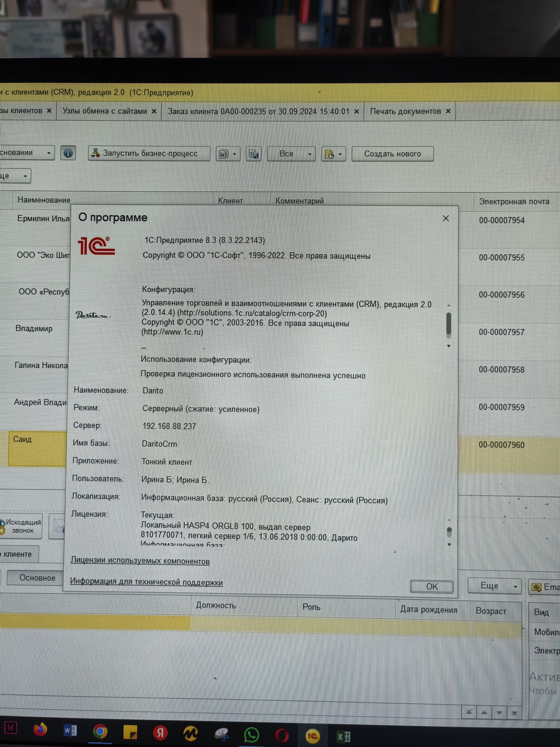Open 'Информация для технической поддержки' link

[x=147, y=582]
